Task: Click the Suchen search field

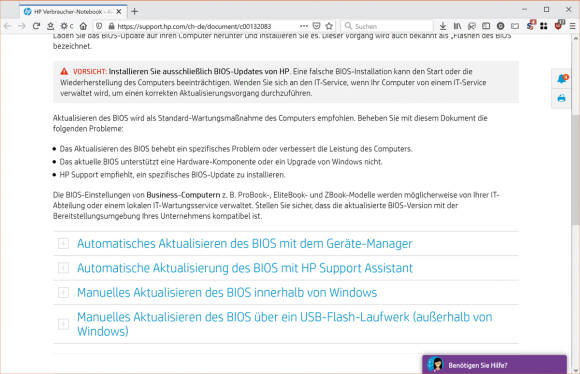Action: (x=387, y=26)
